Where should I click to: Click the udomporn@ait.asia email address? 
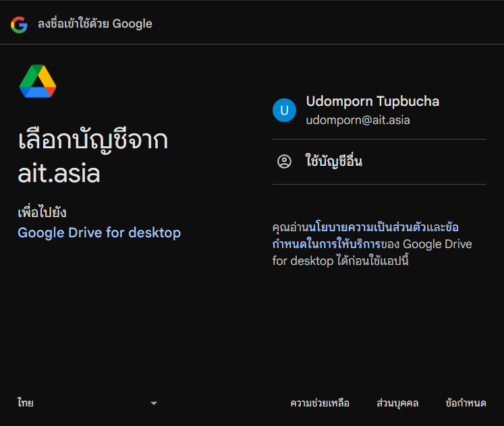click(x=358, y=121)
